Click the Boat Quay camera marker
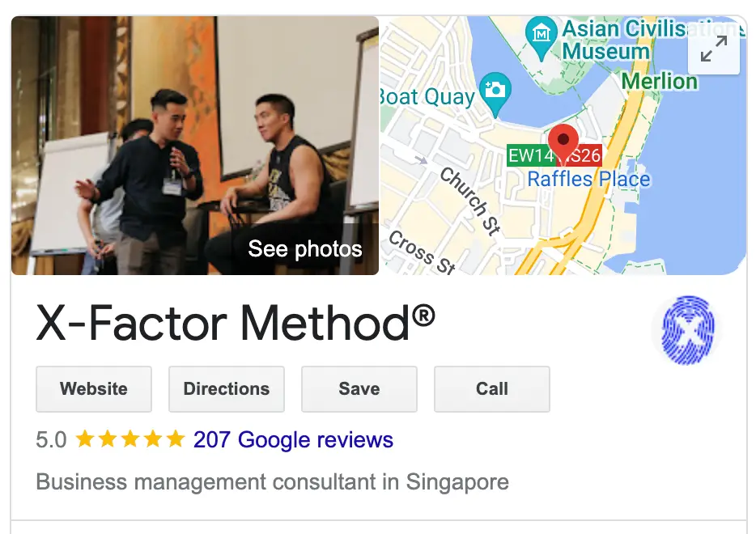Viewport: 756px width, 534px height. pyautogui.click(x=495, y=93)
